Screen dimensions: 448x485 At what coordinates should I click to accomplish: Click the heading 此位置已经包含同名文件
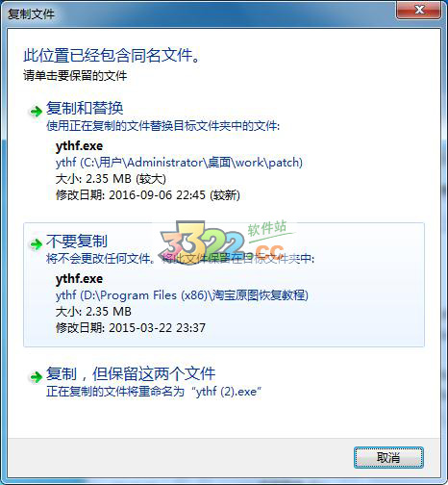(112, 55)
